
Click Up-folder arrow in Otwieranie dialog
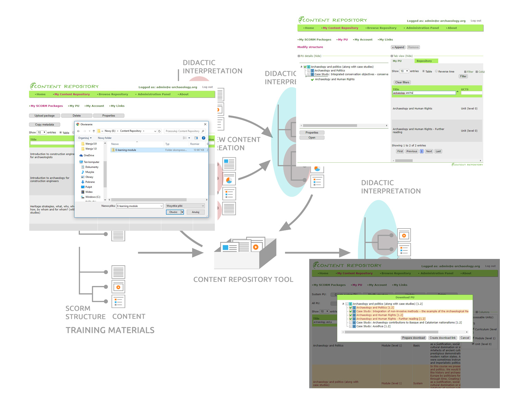pos(94,131)
